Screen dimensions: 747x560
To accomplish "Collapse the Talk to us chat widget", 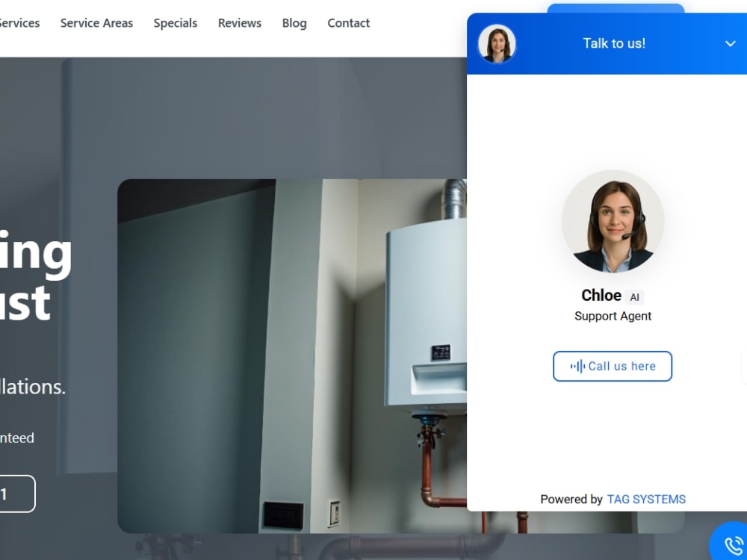I will coord(730,44).
